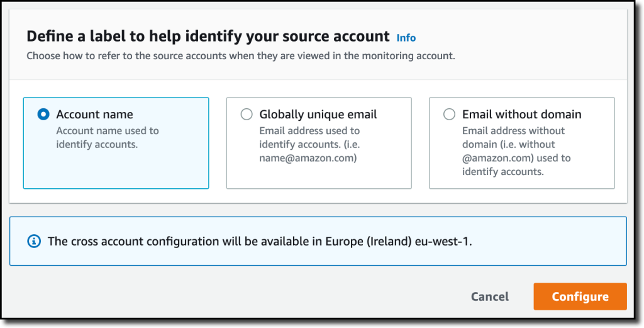644x328 pixels.
Task: Pick the Email without domain radio button
Action: pos(449,115)
